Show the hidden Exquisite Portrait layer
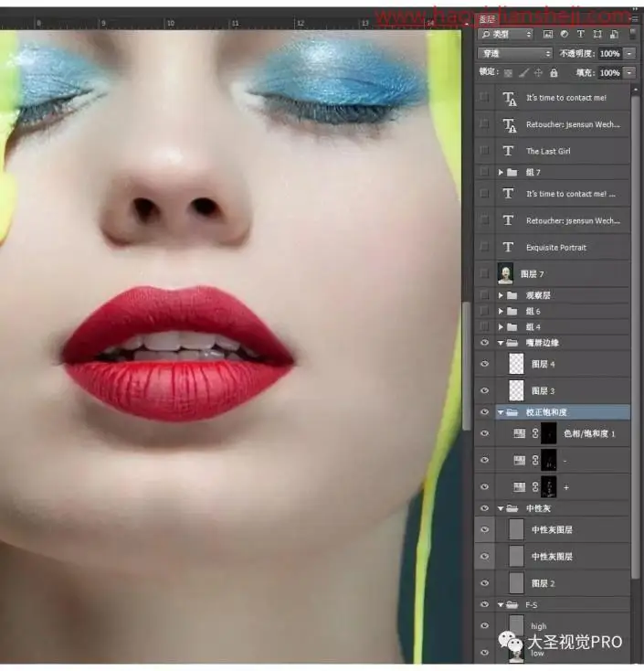Image resolution: width=644 pixels, height=671 pixels. [484, 247]
